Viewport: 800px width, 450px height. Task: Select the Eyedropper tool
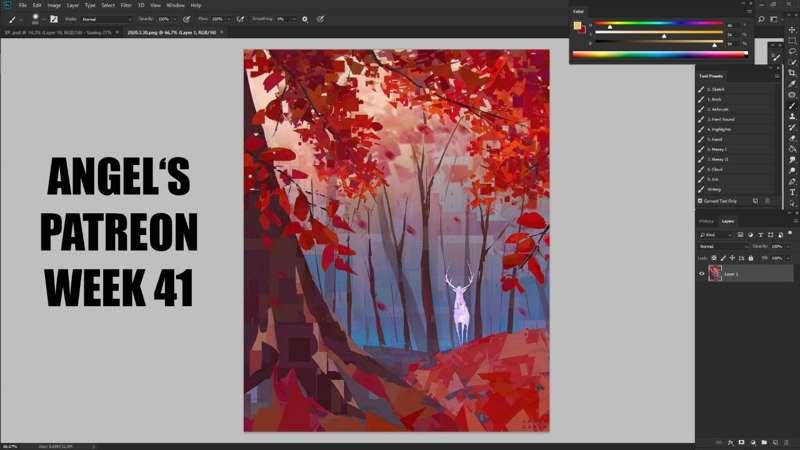792,84
